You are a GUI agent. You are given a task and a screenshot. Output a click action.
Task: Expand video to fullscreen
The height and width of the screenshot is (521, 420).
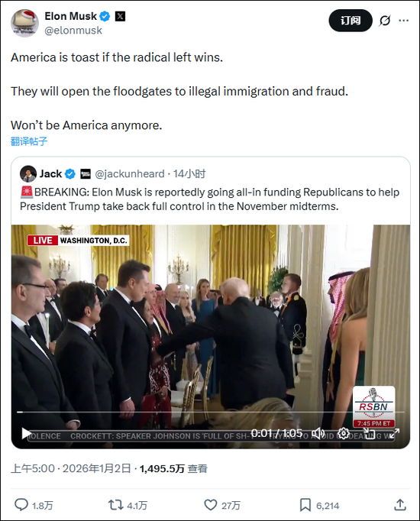point(394,433)
